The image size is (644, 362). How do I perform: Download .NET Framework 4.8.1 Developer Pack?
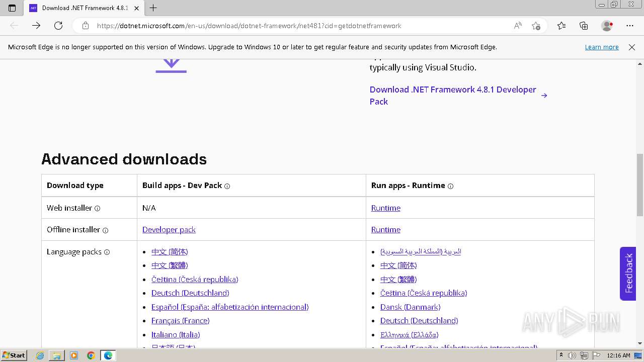[x=458, y=96]
